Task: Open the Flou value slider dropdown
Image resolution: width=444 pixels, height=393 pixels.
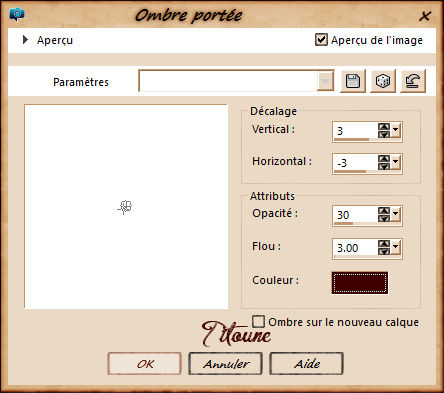Action: pyautogui.click(x=395, y=247)
